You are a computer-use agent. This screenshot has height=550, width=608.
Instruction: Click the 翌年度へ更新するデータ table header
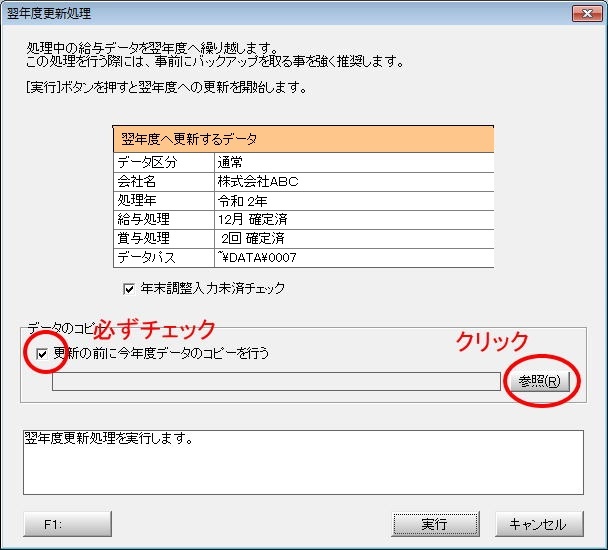pos(303,139)
